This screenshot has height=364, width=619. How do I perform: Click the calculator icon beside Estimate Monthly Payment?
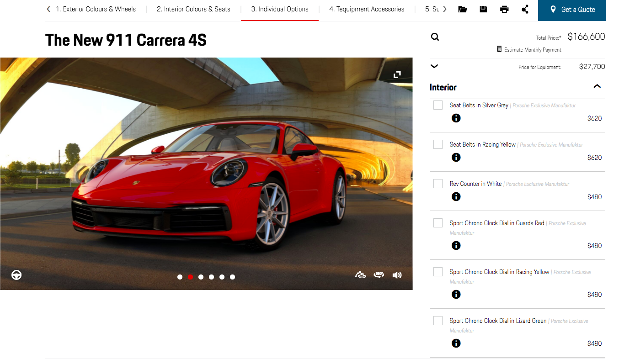499,49
